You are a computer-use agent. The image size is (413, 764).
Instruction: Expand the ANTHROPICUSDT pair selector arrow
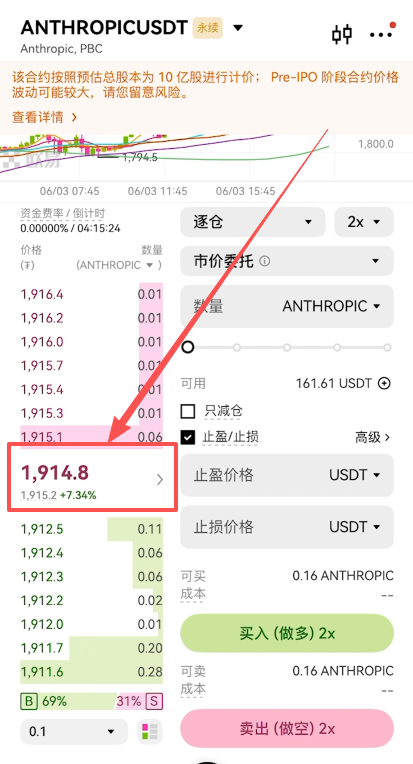[238, 28]
